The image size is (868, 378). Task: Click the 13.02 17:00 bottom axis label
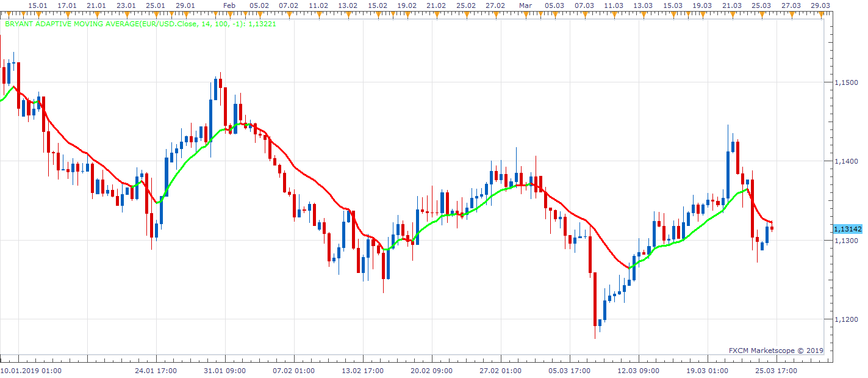(363, 371)
